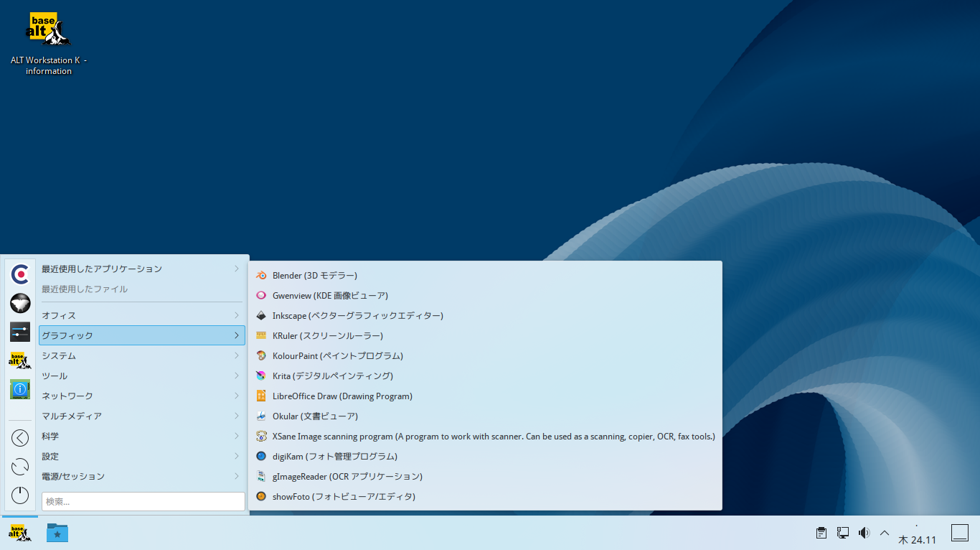Click "LibreOffice Draw (Drawing Program)" text
Image resolution: width=980 pixels, height=550 pixels.
342,396
